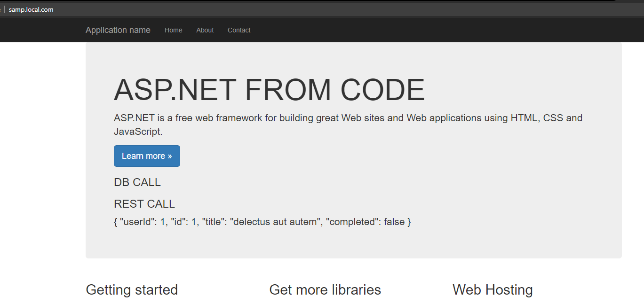Click the Web Hosting heading
This screenshot has width=644, height=304.
coord(493,289)
